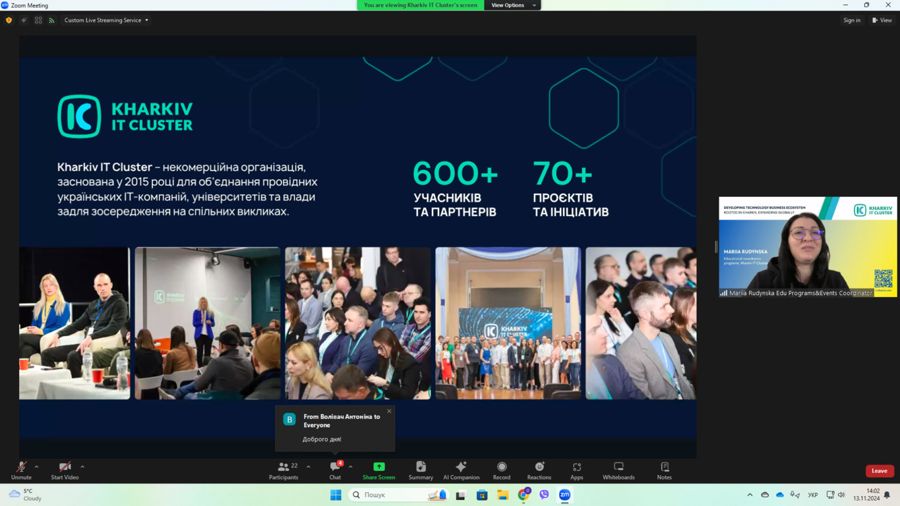Open Microsoft Store from the taskbar

pyautogui.click(x=482, y=495)
